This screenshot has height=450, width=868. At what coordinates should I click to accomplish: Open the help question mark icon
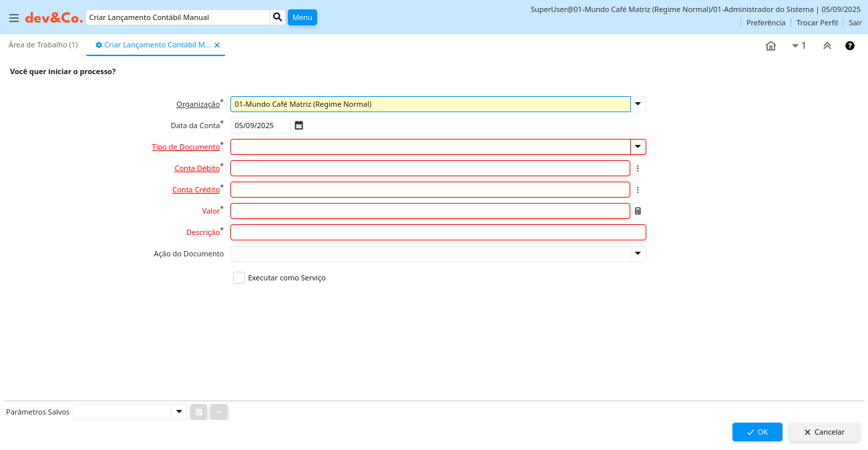(850, 46)
